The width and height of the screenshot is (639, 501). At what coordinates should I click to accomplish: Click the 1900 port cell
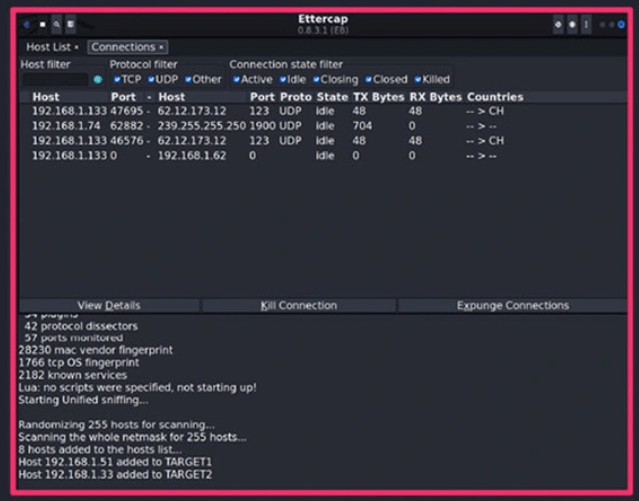(x=262, y=126)
